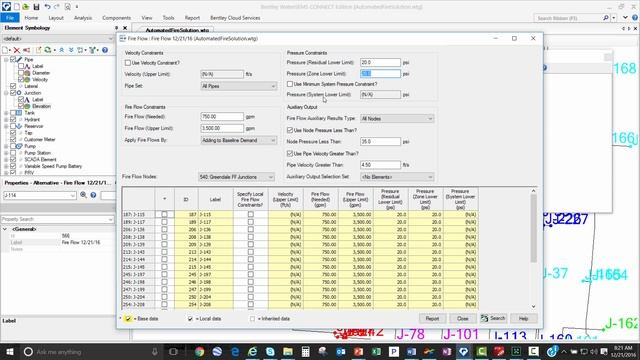Toggle Use Minimum System Pressure Constraint checkbox
The image size is (640, 360).
pyautogui.click(x=290, y=84)
